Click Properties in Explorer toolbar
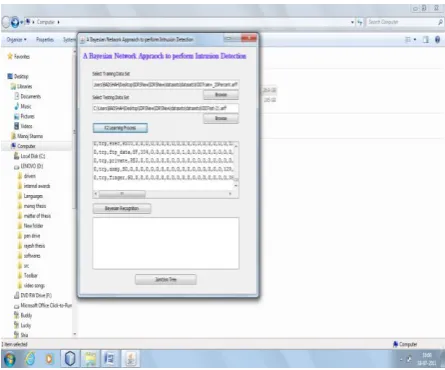Image resolution: width=445 pixels, height=370 pixels. (45, 40)
